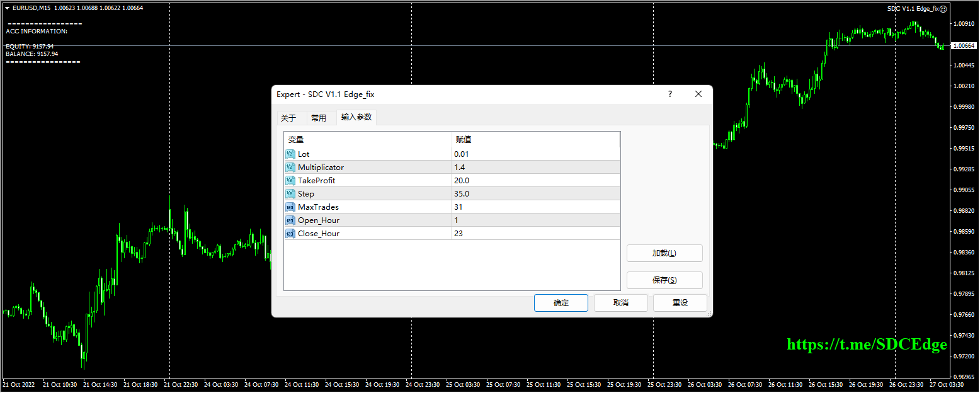Click the decimal parameter icon beside Lot
Image resolution: width=980 pixels, height=393 pixels.
(x=290, y=154)
